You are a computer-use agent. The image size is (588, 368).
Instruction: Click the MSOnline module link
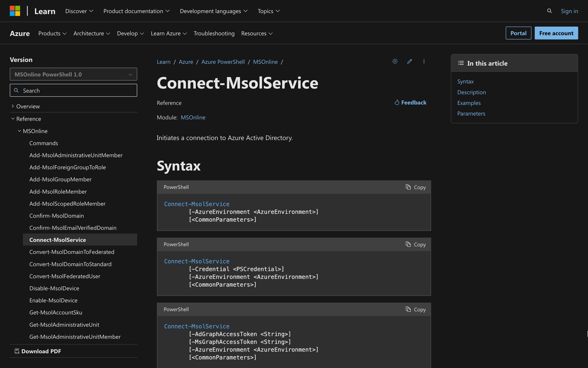[193, 117]
